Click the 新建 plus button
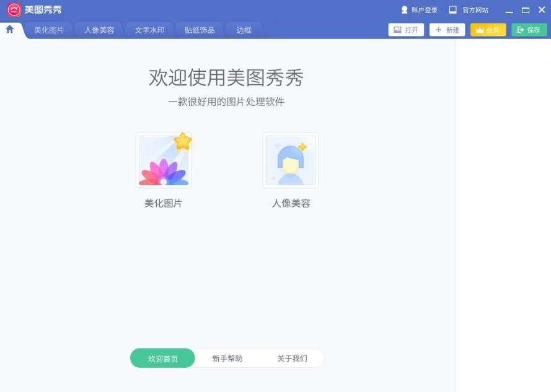The image size is (551, 392). click(447, 30)
